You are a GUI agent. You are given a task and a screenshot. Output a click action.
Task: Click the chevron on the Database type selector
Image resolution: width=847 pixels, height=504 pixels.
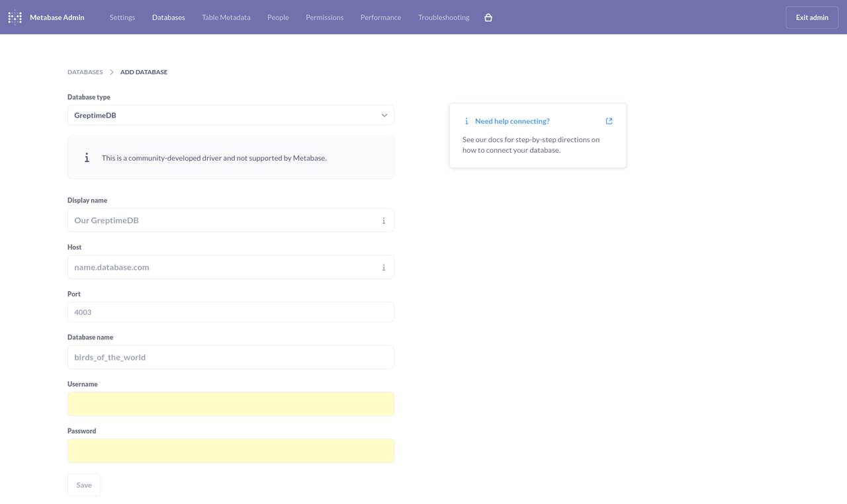click(384, 115)
